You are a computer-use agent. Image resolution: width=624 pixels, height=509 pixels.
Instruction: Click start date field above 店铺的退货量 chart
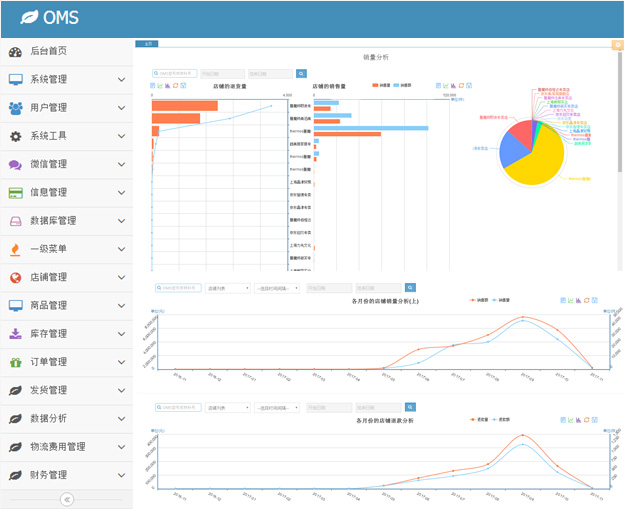click(222, 74)
